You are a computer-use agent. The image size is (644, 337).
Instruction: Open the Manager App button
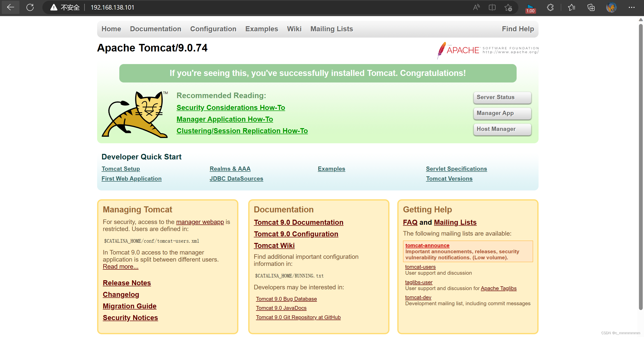point(502,113)
